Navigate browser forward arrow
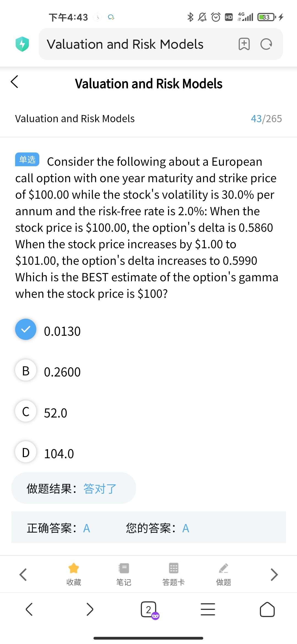Screen dimensions: 297x644 pyautogui.click(x=90, y=609)
